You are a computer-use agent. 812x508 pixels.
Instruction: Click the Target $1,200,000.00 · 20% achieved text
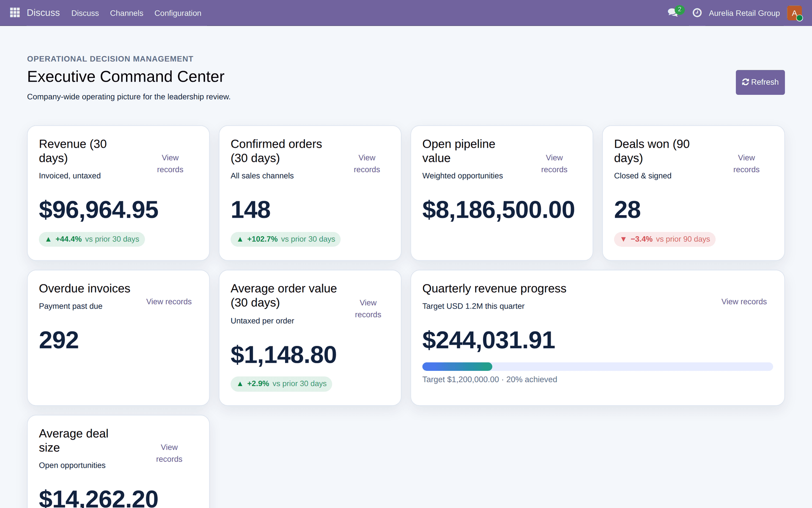click(490, 380)
